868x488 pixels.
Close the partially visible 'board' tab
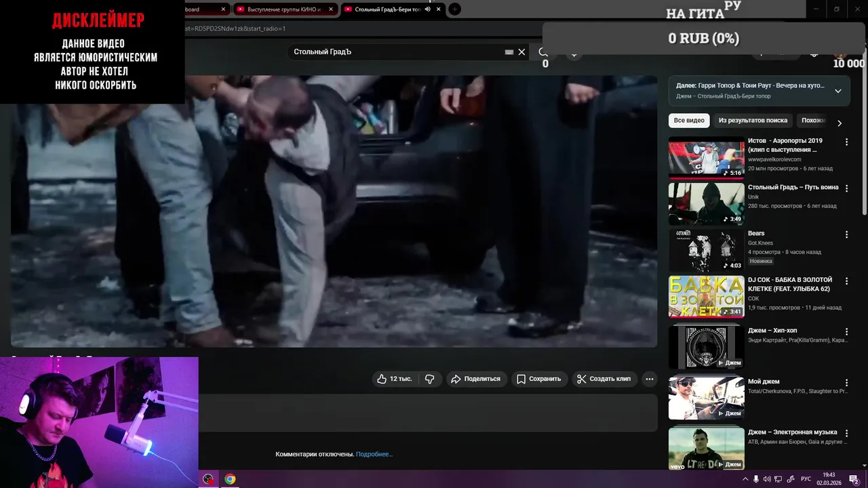click(x=223, y=9)
